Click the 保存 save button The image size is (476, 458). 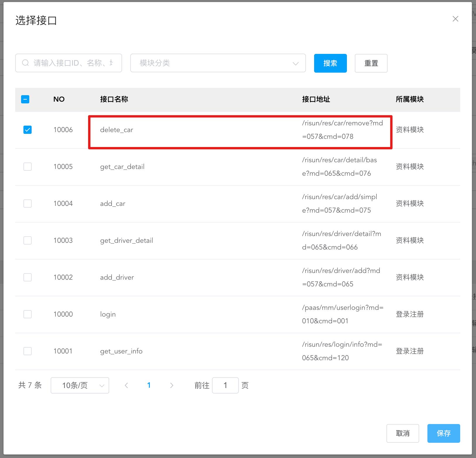(443, 433)
